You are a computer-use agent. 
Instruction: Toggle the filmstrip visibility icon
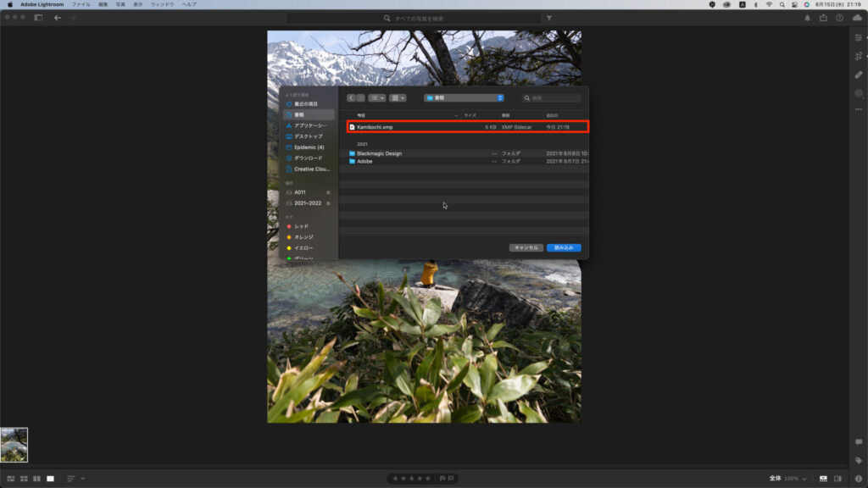click(x=823, y=479)
